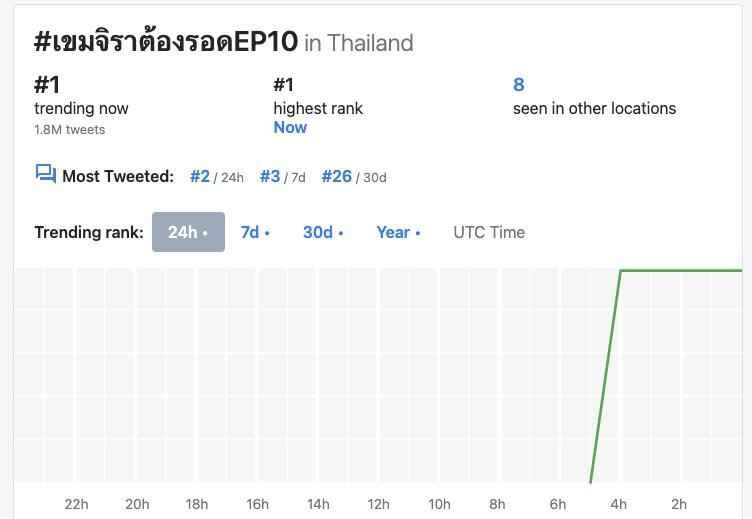Show the Year trending rank view
This screenshot has width=752, height=519.
[398, 232]
